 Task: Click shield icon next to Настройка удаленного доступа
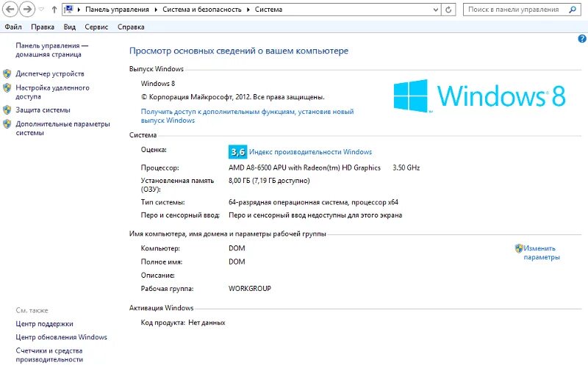(x=7, y=88)
